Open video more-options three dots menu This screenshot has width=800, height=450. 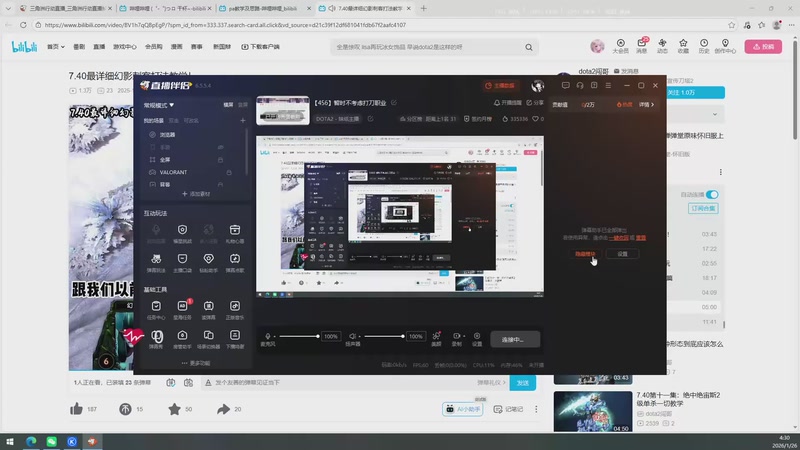tap(536, 409)
